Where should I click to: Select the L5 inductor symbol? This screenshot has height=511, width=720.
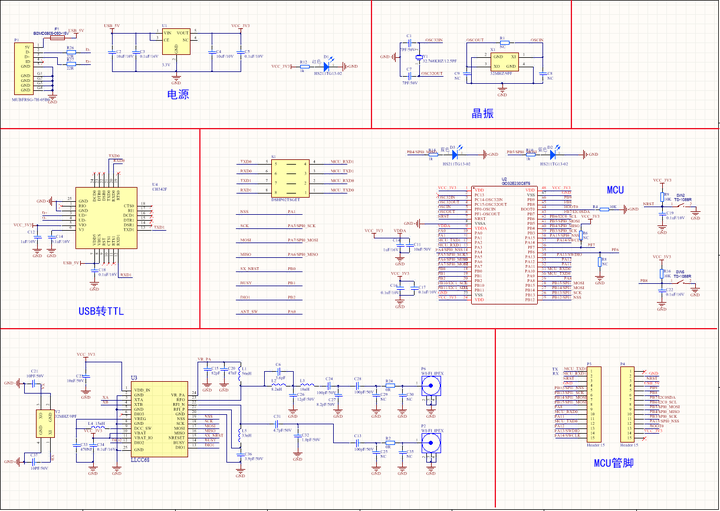(240, 437)
